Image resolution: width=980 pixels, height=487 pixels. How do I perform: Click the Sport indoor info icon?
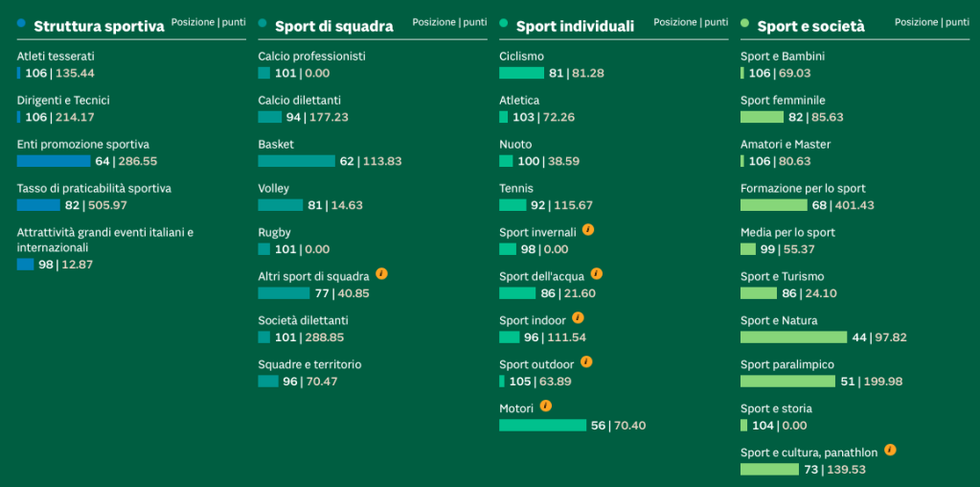(578, 318)
